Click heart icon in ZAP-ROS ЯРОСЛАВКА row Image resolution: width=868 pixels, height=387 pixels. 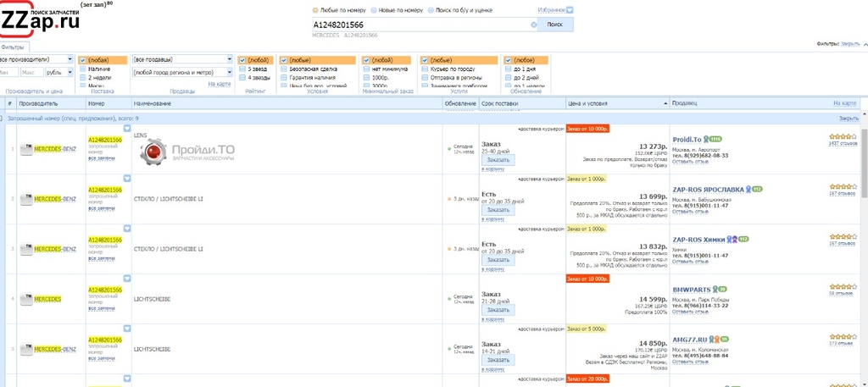pos(127,178)
